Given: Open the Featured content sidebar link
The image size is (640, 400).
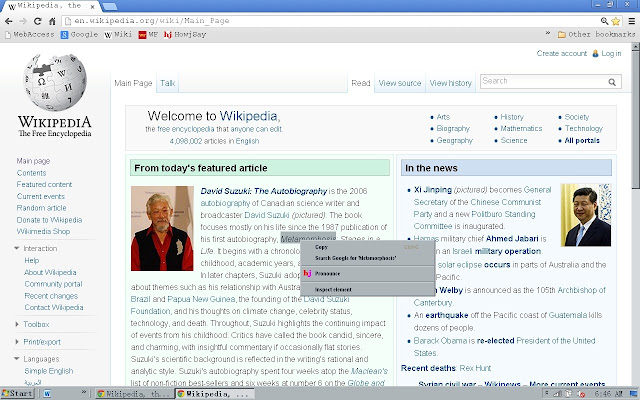Looking at the screenshot, I should click(x=44, y=184).
